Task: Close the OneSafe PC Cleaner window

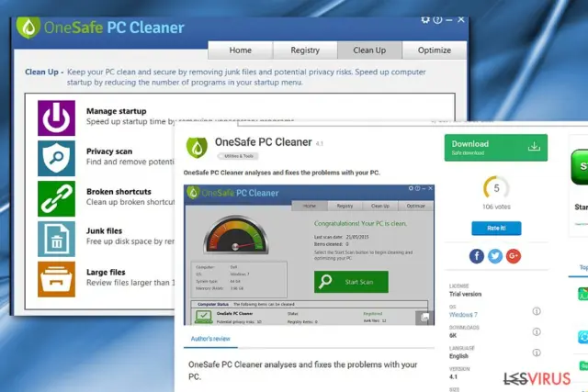Action: [461, 19]
